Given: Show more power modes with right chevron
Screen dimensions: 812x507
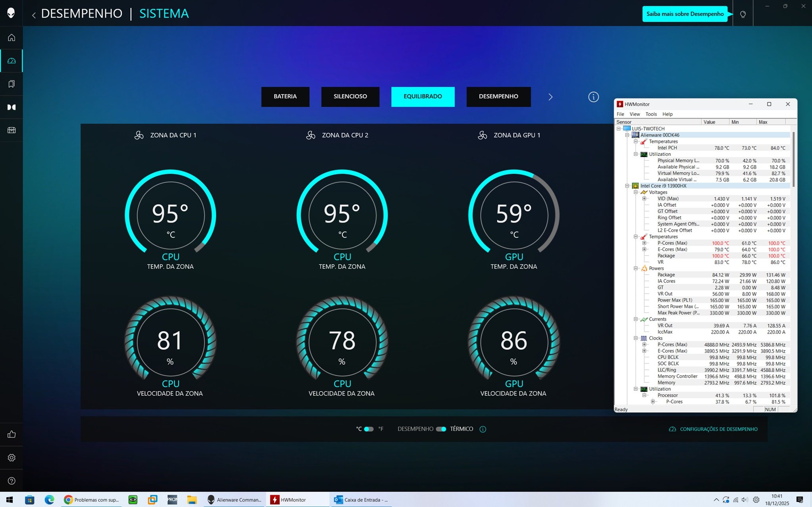Looking at the screenshot, I should pos(550,97).
